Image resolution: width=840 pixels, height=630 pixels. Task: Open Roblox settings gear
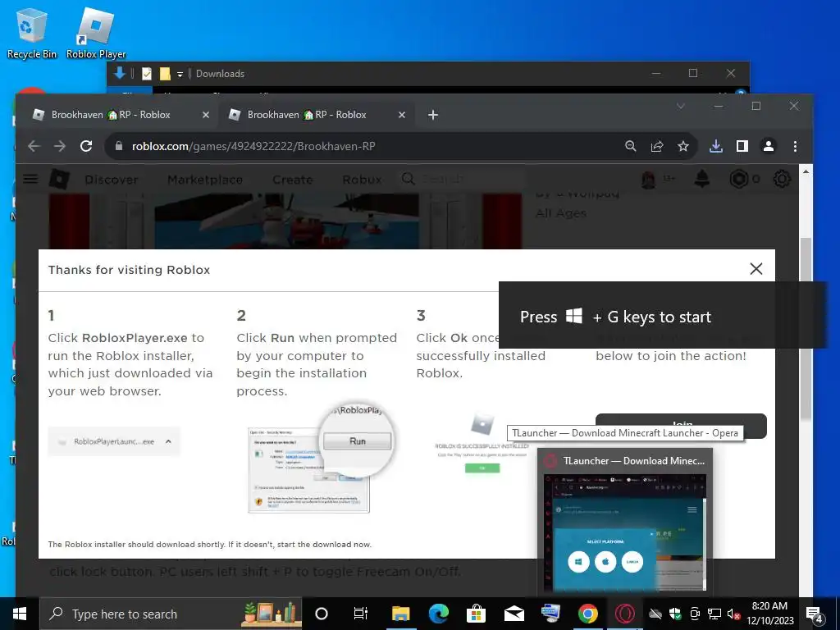click(x=782, y=179)
